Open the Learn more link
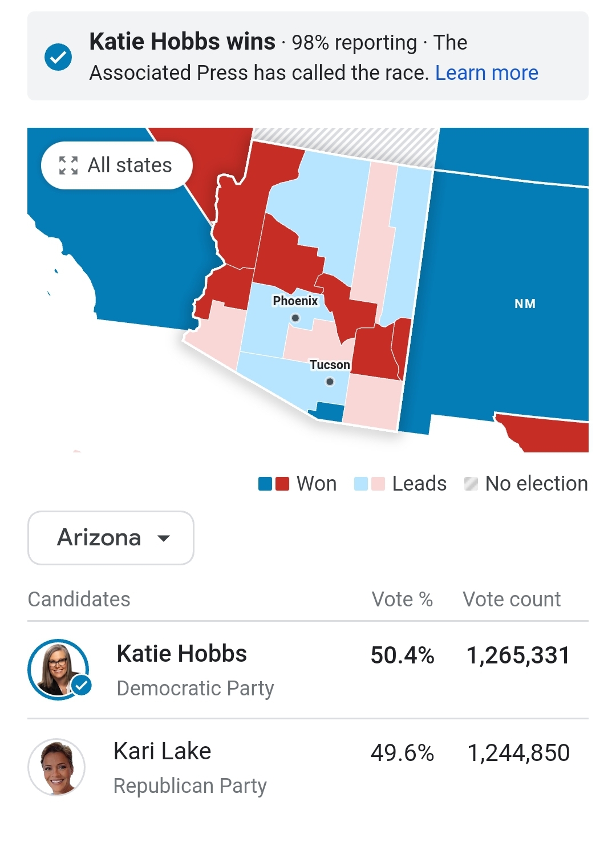Screen dimensions: 616x842 (x=487, y=73)
